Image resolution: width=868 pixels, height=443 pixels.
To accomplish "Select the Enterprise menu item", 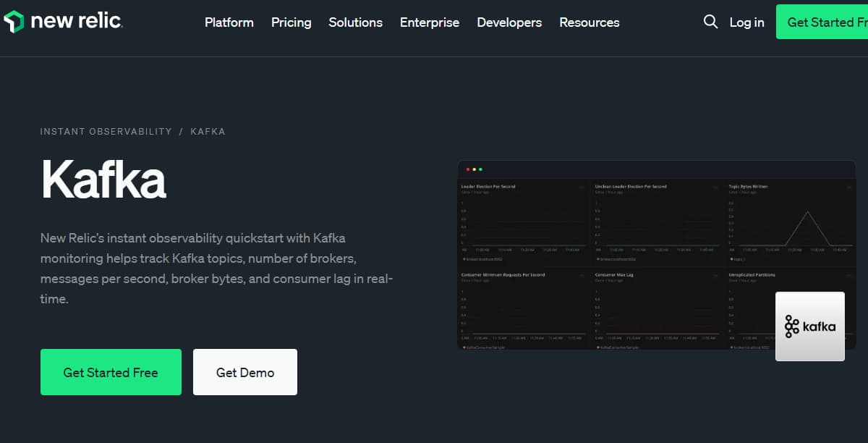I will click(429, 22).
